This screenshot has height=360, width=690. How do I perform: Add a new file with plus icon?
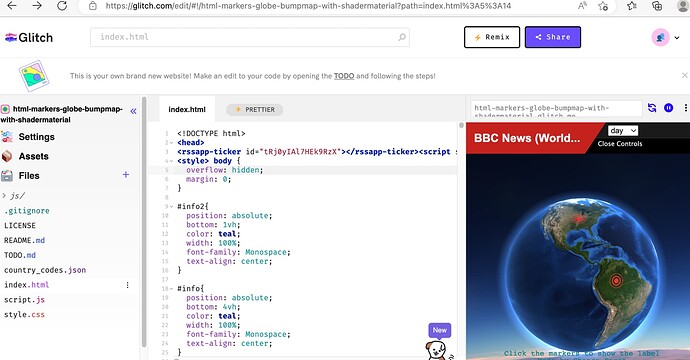[x=126, y=175]
